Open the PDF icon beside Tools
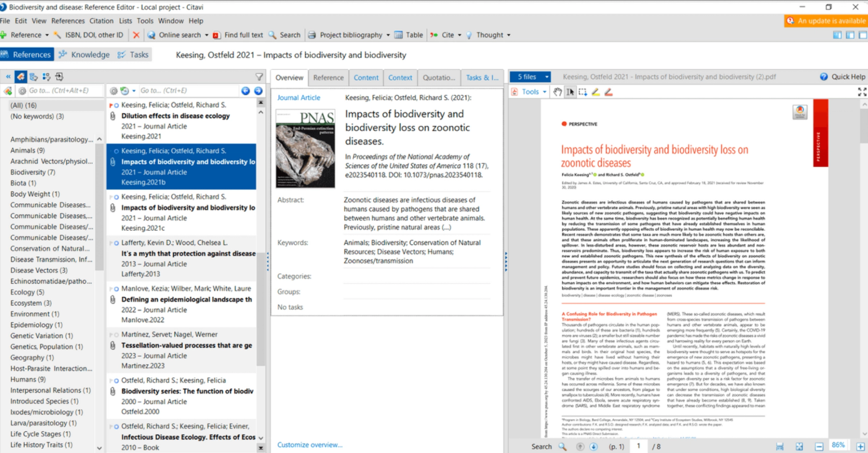Screen dimensions: 868x453 point(515,92)
